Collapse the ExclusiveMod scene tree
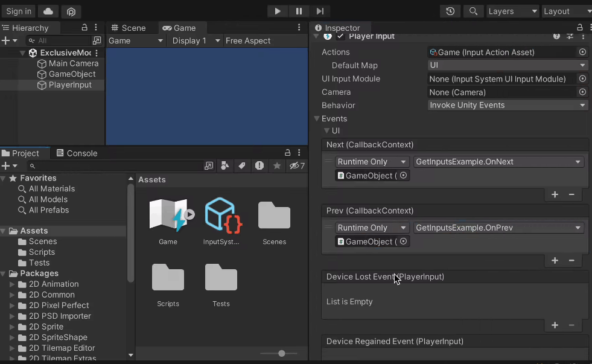The height and width of the screenshot is (364, 592). 22,53
